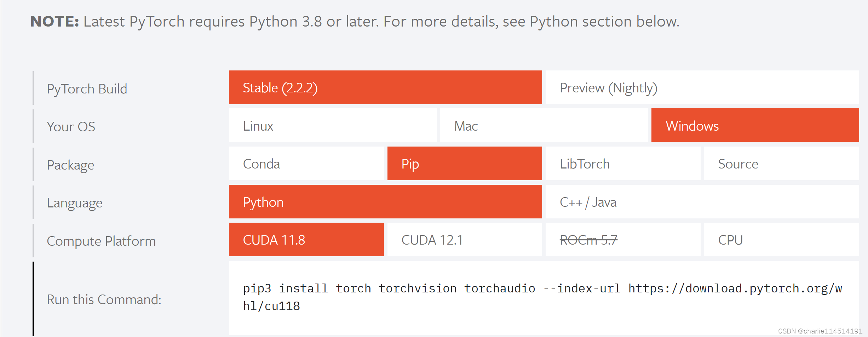Select the Stable (2.2.2) build option

[280, 87]
